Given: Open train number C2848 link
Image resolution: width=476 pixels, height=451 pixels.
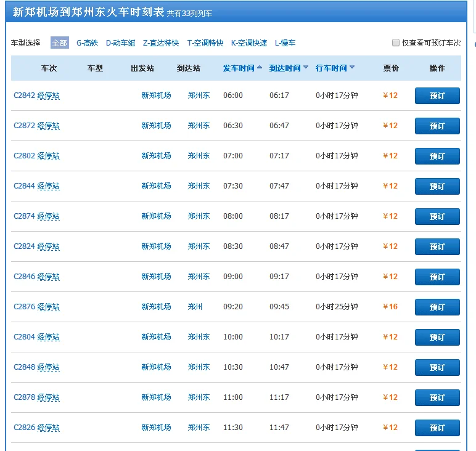Looking at the screenshot, I should (24, 367).
